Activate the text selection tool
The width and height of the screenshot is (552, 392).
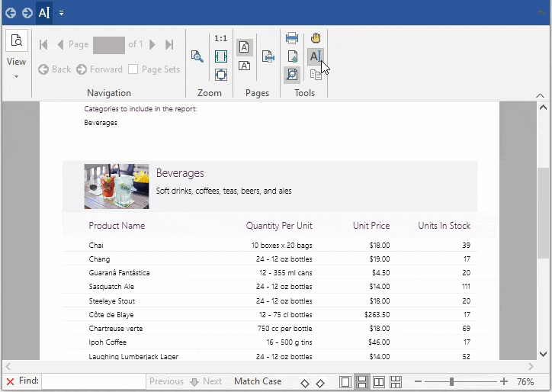[315, 56]
